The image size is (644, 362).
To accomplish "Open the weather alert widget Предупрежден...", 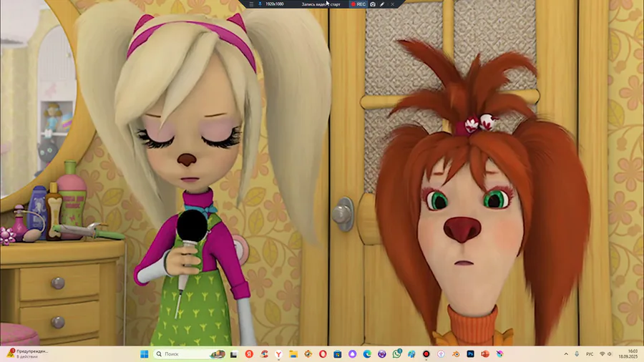I will click(x=27, y=354).
